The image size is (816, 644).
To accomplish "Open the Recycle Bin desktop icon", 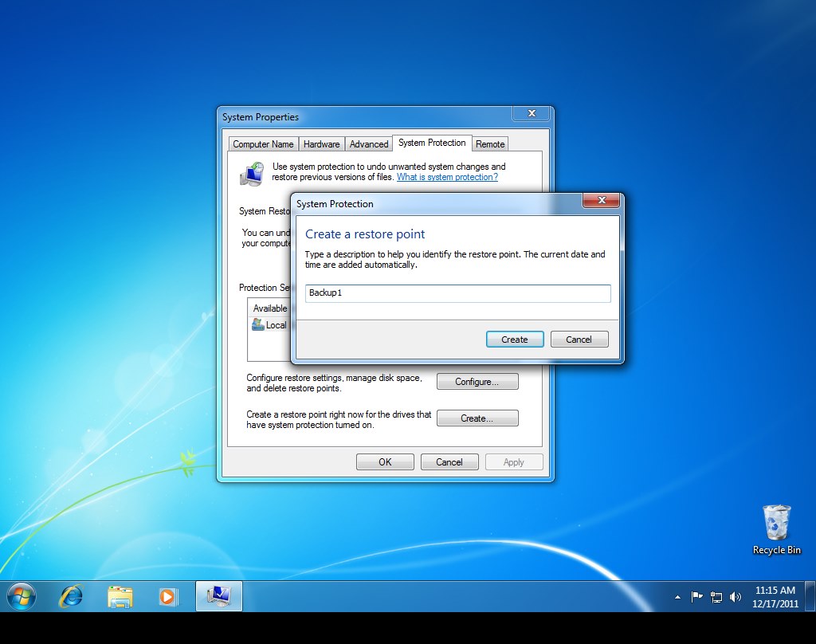I will tap(776, 530).
